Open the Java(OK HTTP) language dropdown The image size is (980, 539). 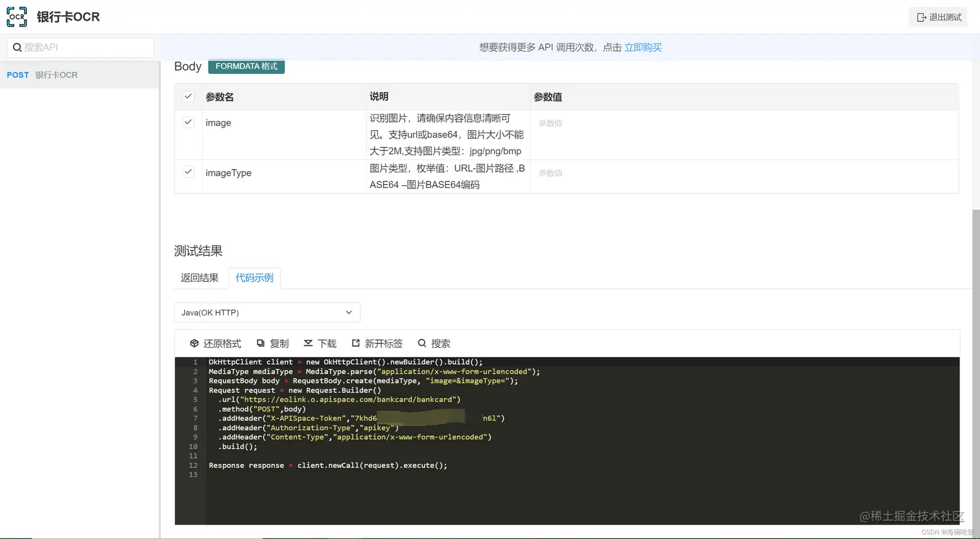point(267,312)
